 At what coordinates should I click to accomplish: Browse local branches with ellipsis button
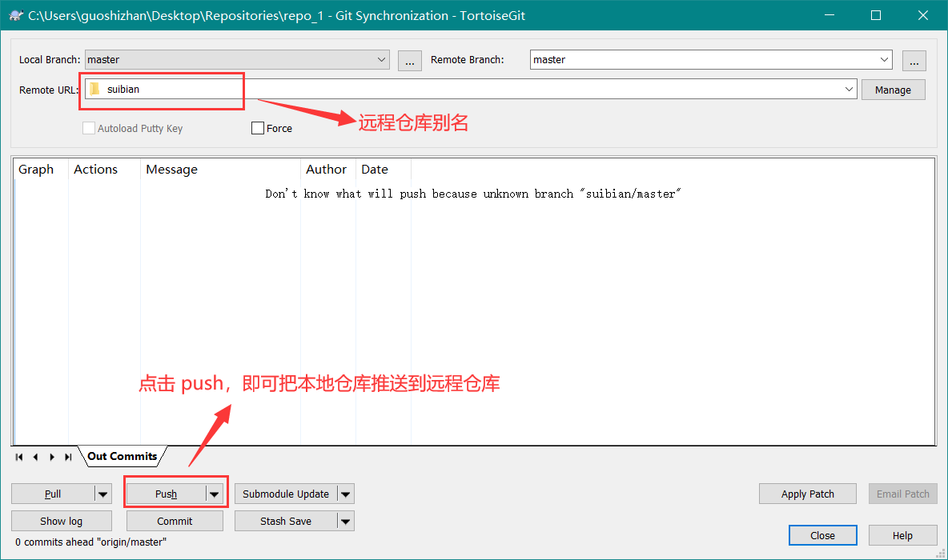409,60
